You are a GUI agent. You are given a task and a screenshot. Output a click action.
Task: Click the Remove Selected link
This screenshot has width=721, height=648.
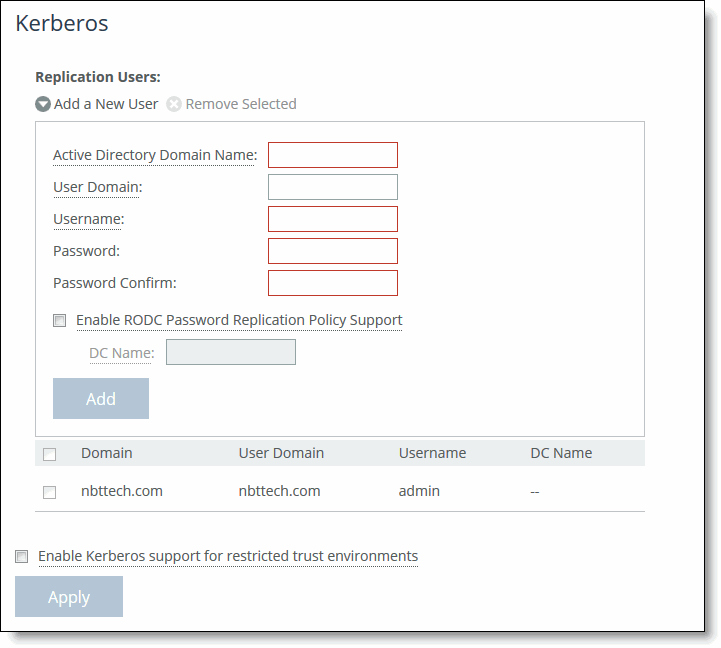(x=241, y=104)
